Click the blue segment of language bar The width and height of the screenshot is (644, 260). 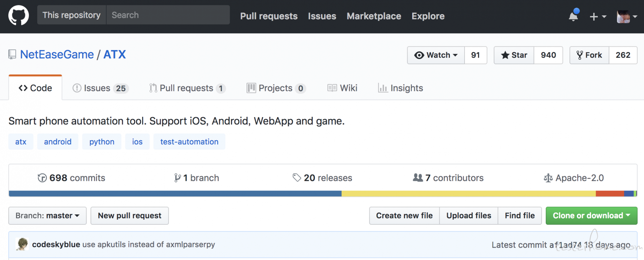175,194
